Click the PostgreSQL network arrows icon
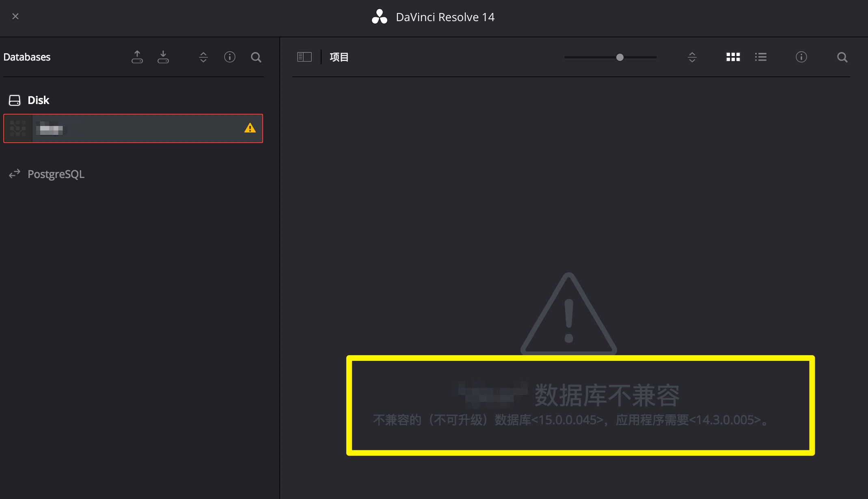Screen dimensions: 868x499 [15, 174]
